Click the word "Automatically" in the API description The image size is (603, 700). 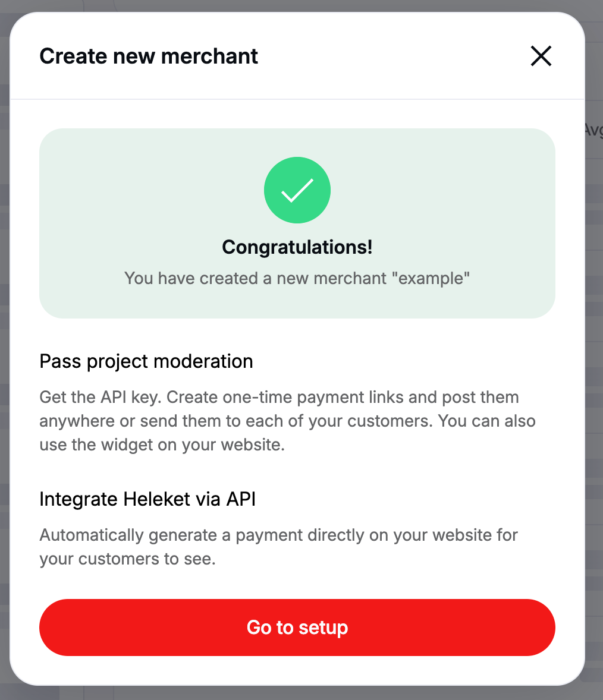coord(92,535)
